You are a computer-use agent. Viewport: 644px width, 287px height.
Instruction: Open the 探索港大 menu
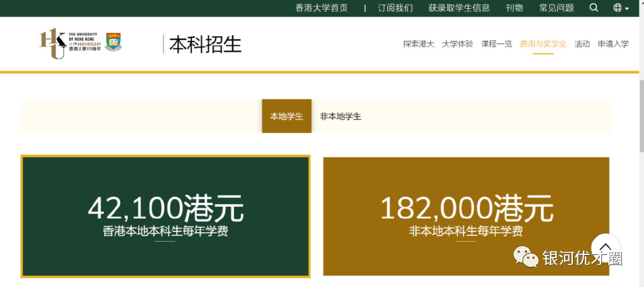pos(418,44)
